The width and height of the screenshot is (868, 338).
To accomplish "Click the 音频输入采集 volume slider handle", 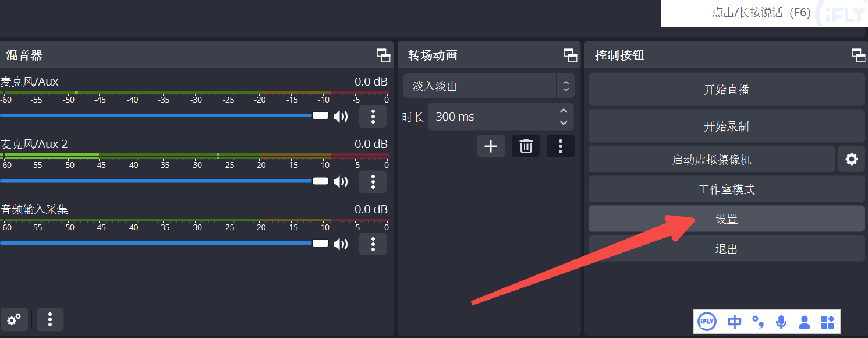I will click(320, 243).
